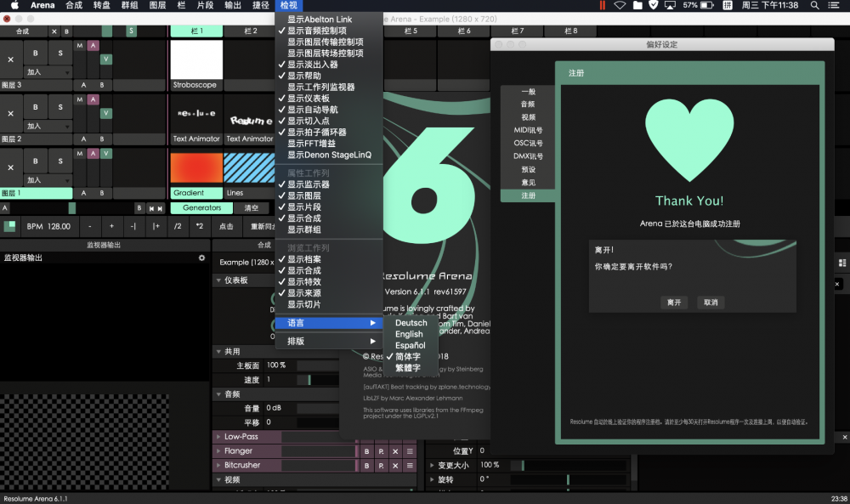This screenshot has height=504, width=850.
Task: Open the Apple menu
Action: 14,5
